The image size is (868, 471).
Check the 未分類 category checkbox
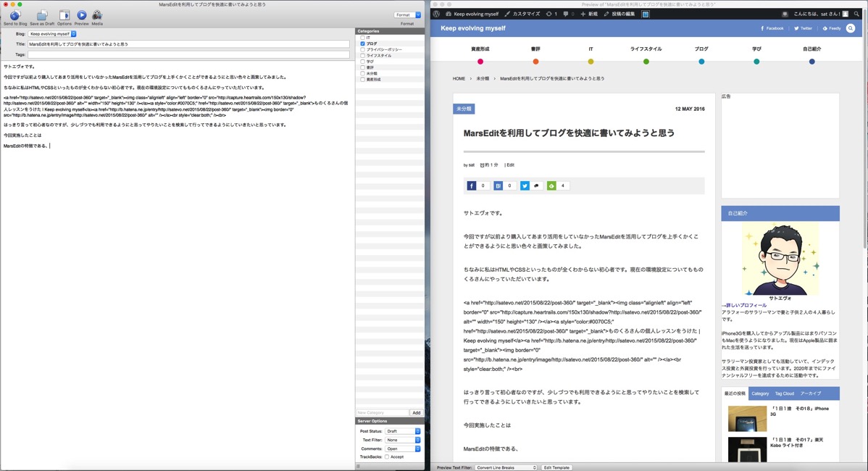[x=362, y=74]
